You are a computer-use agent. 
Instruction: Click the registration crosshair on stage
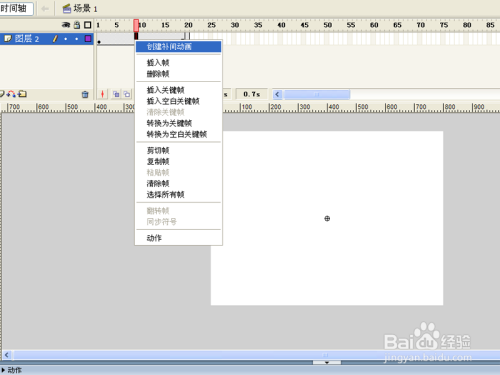[x=327, y=219]
